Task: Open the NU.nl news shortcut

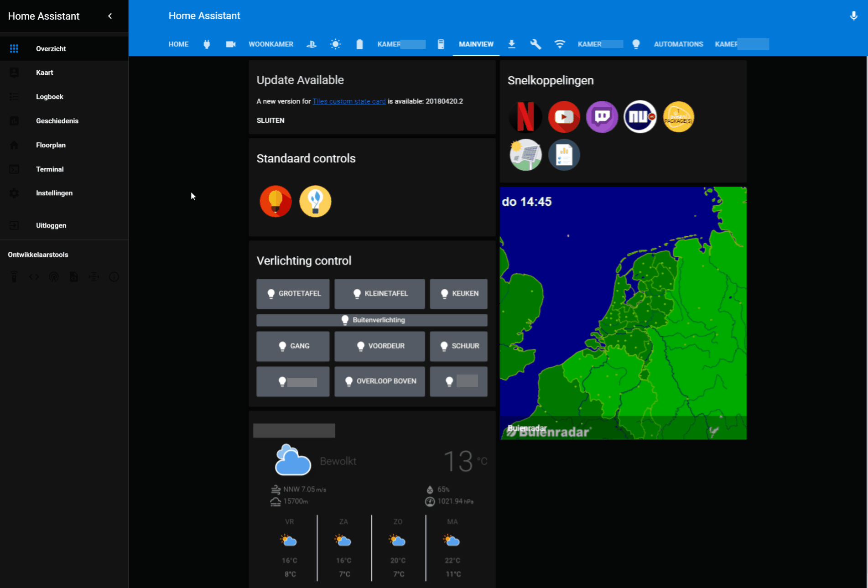Action: [x=640, y=117]
